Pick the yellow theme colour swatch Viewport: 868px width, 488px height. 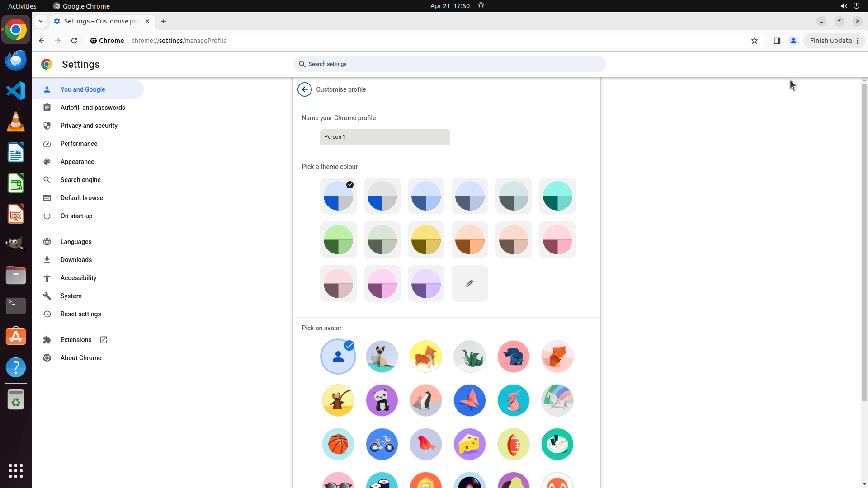pyautogui.click(x=425, y=240)
